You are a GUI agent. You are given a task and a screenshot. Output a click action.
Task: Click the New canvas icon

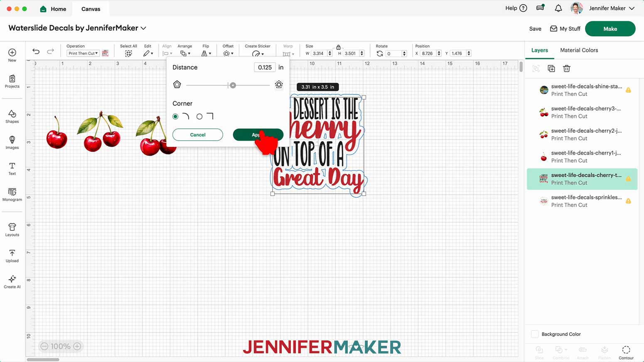coord(12,53)
